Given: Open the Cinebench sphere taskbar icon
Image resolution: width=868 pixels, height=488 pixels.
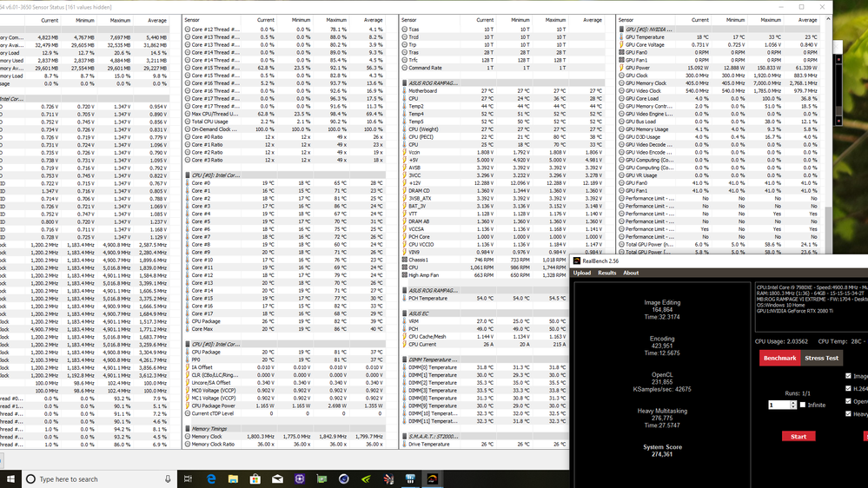Looking at the screenshot, I should 344,479.
